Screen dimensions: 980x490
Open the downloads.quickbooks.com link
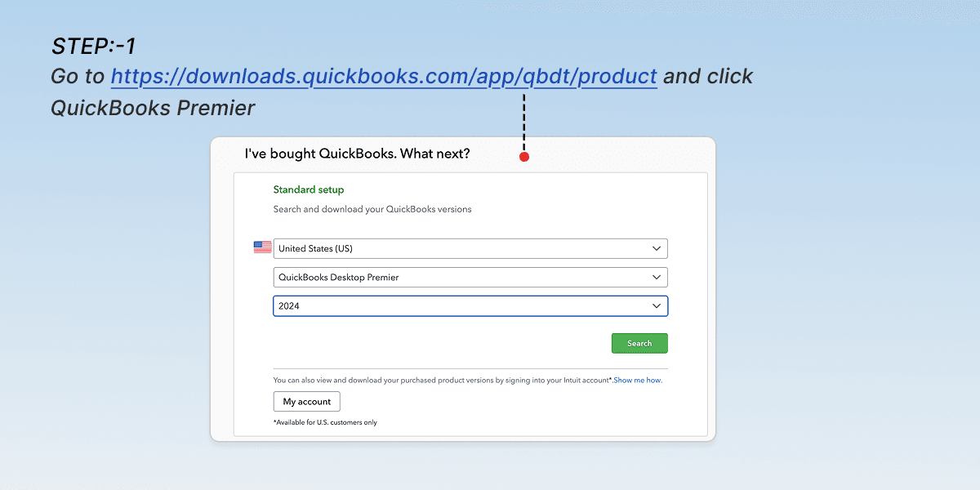(384, 77)
